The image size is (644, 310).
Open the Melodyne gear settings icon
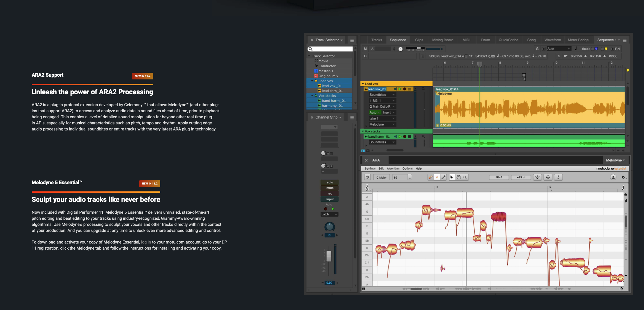click(x=623, y=177)
